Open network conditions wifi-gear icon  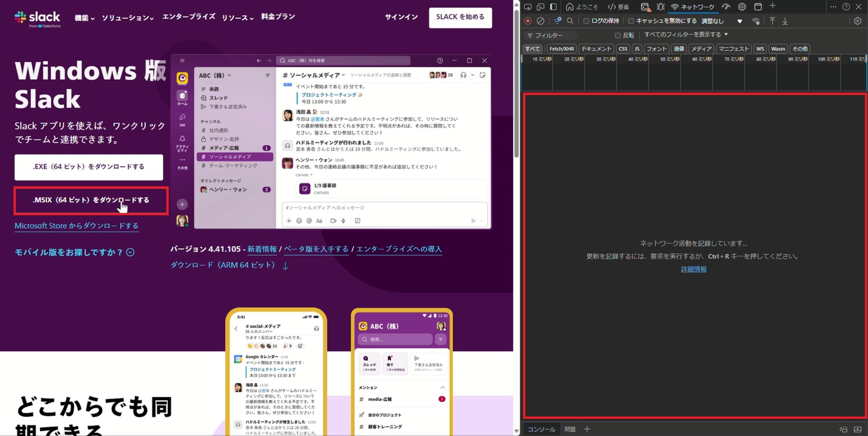756,21
